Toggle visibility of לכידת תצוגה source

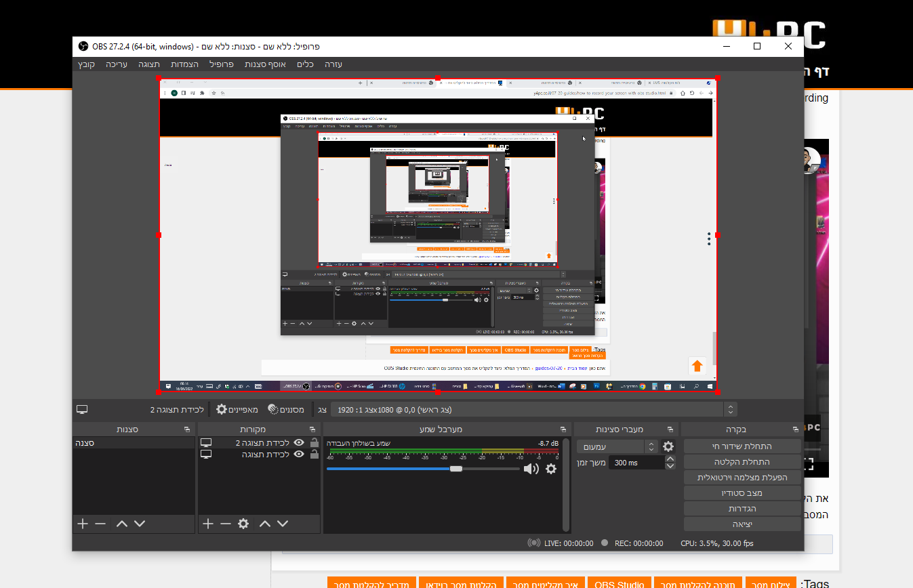pyautogui.click(x=298, y=455)
